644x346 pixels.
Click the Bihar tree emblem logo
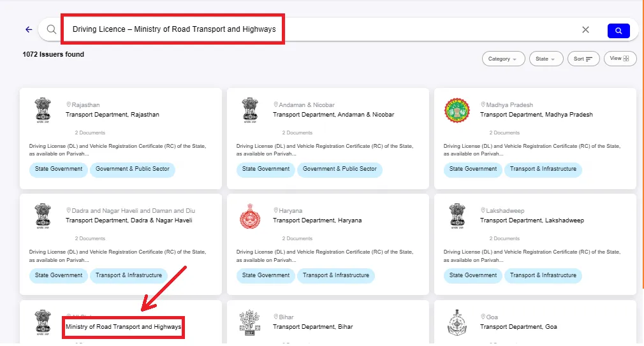click(250, 322)
